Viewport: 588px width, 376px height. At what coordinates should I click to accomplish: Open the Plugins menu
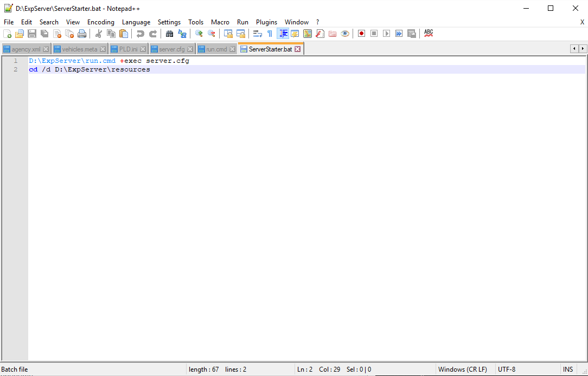[x=266, y=22]
